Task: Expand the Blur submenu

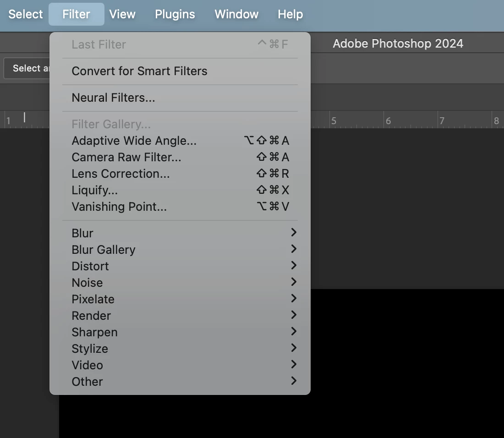Action: (180, 233)
